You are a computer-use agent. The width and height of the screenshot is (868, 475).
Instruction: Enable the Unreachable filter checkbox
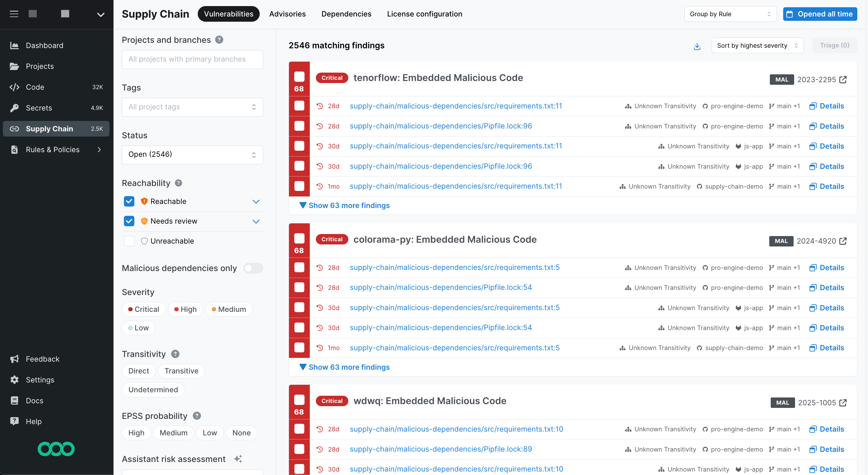coord(129,241)
